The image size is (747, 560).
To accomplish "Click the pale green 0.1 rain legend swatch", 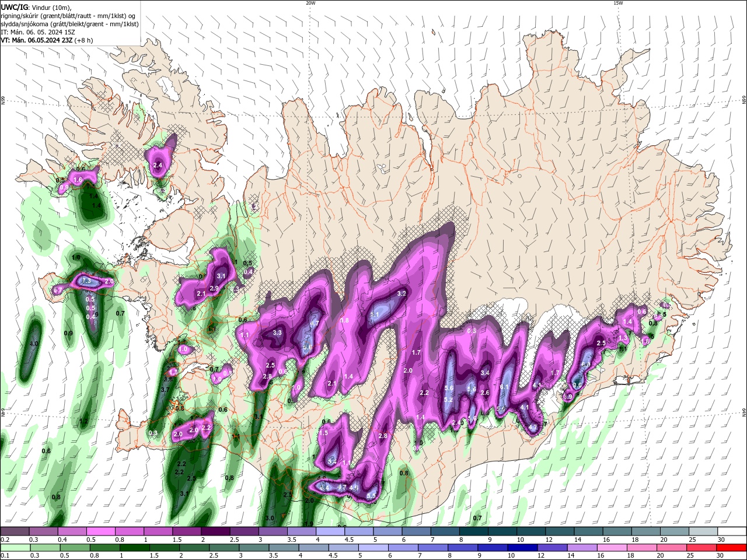I will point(15,548).
